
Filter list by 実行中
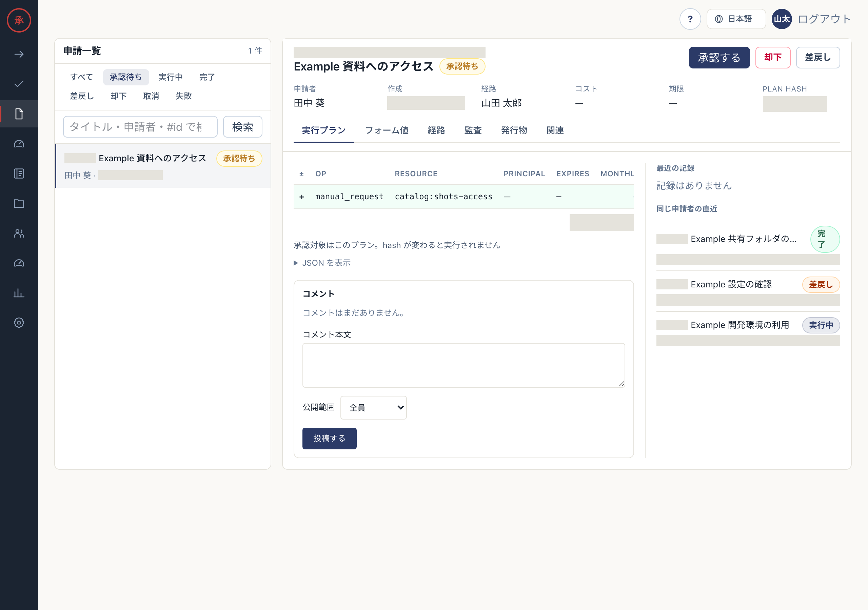click(x=171, y=77)
